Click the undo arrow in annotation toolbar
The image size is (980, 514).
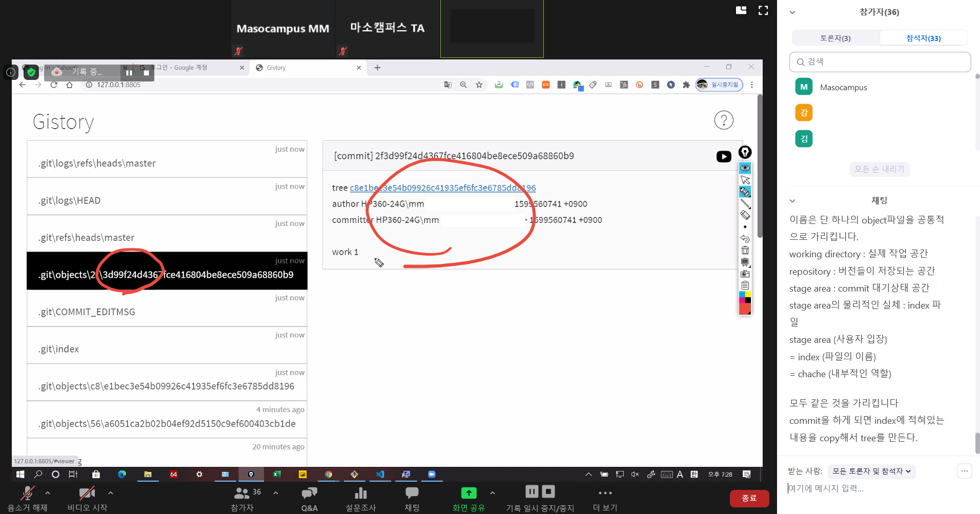(x=745, y=238)
